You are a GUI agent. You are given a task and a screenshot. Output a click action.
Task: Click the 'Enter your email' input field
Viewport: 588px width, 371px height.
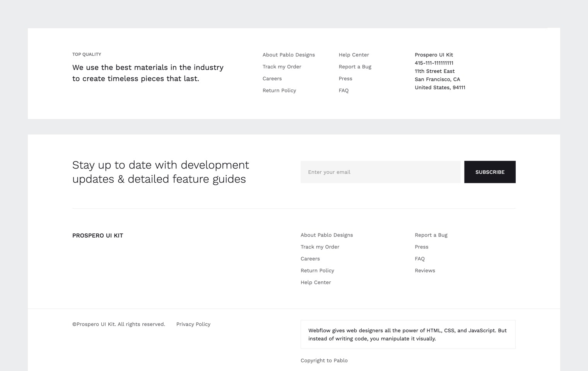click(380, 172)
